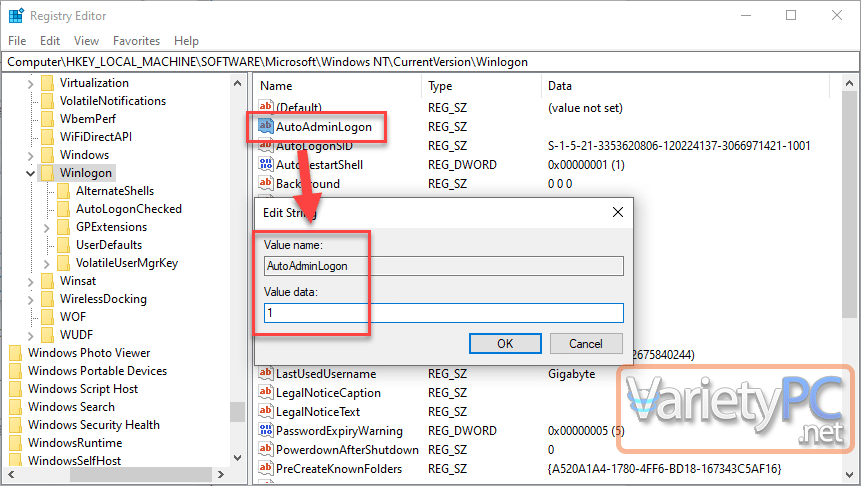
Task: Confirm Edit String dialog with OK
Action: point(505,344)
